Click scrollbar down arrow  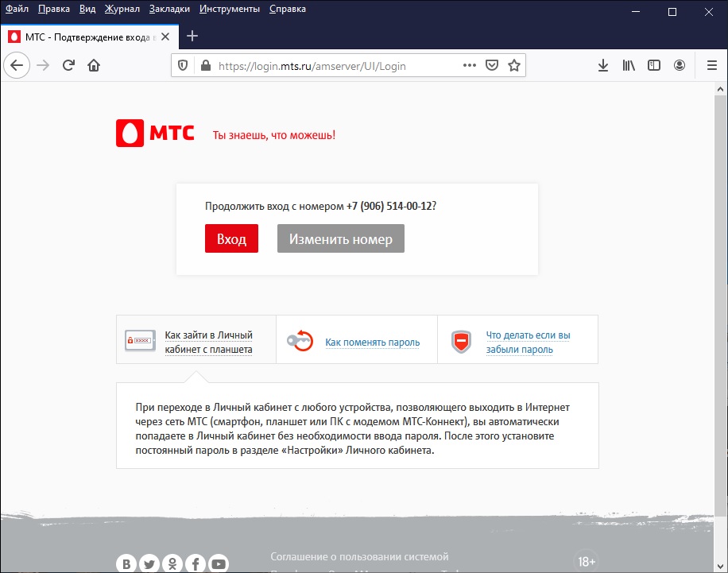(720, 566)
